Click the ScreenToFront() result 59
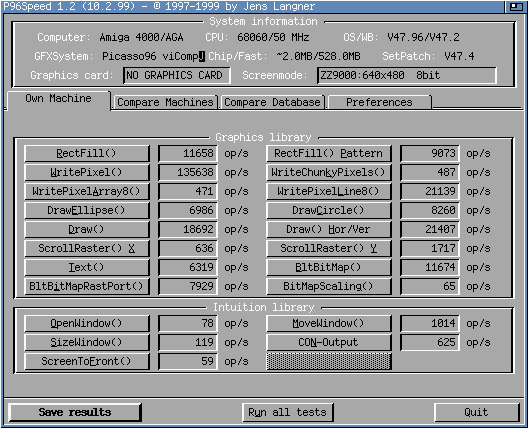 pos(188,361)
